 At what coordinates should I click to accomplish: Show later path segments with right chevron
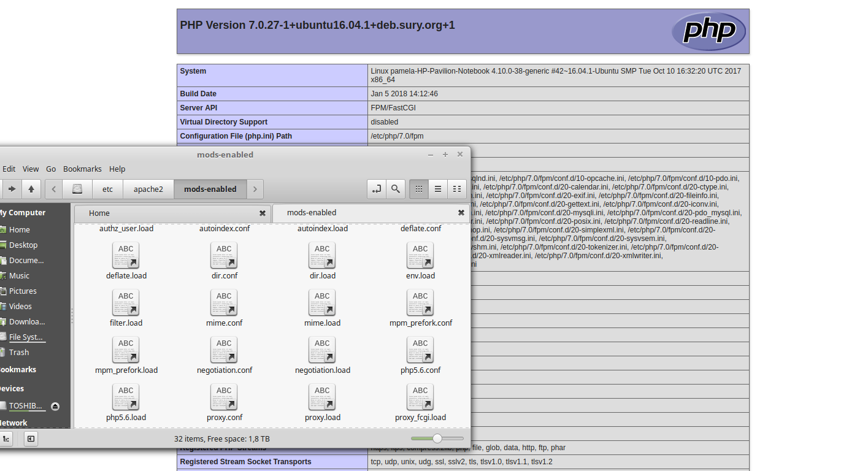[255, 189]
